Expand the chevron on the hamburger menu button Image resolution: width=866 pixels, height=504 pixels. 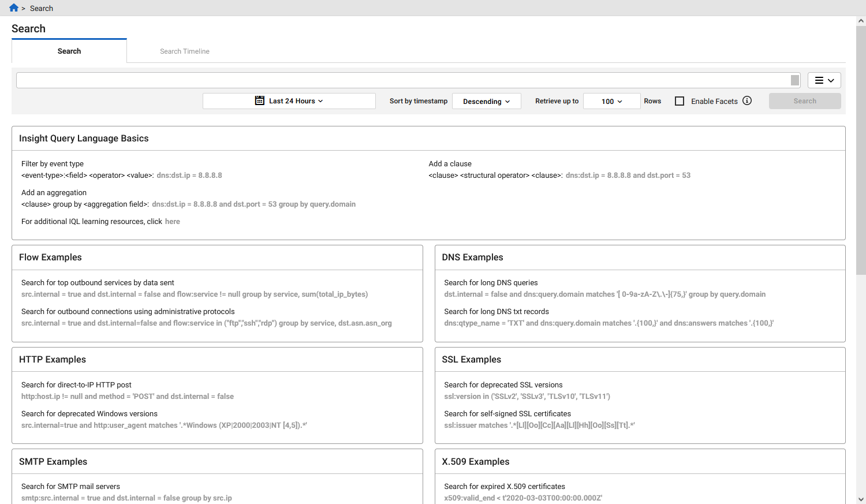pyautogui.click(x=830, y=80)
